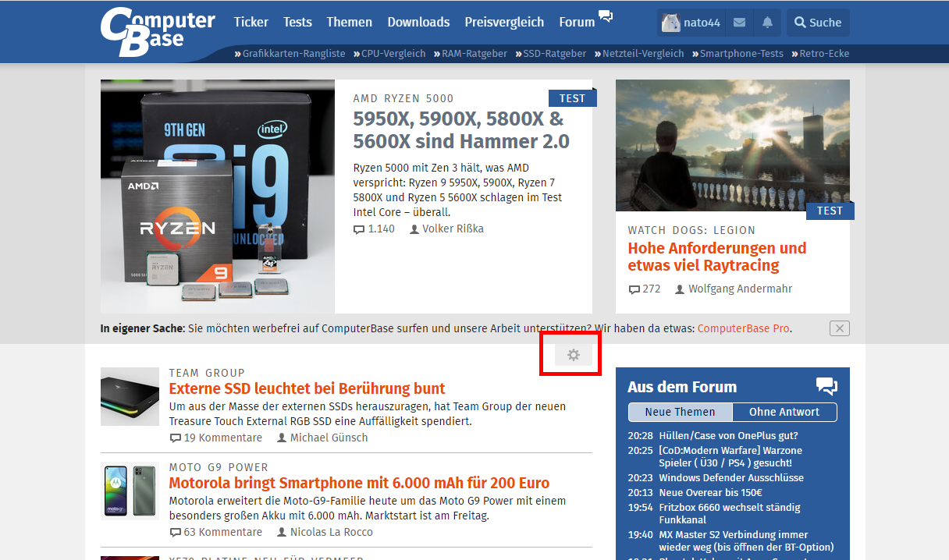The image size is (949, 560).
Task: Open the Ryzen 5000 test headline
Action: coord(461,130)
